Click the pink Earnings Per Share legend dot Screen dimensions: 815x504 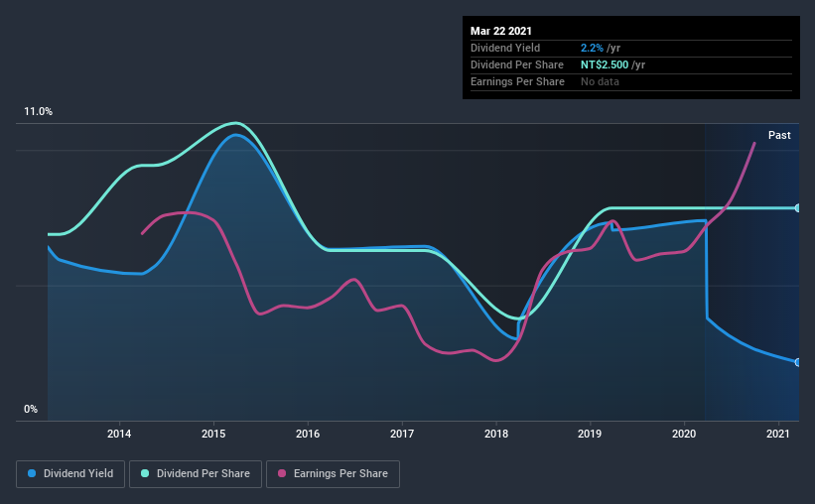point(282,473)
